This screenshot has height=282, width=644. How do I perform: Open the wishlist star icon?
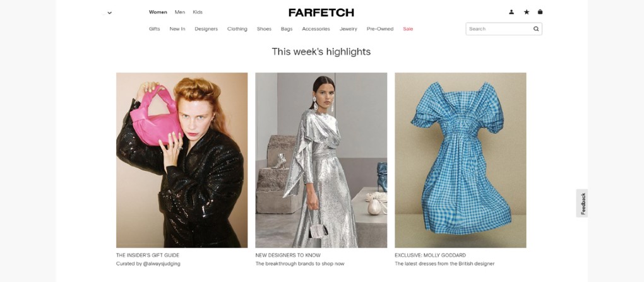click(527, 12)
